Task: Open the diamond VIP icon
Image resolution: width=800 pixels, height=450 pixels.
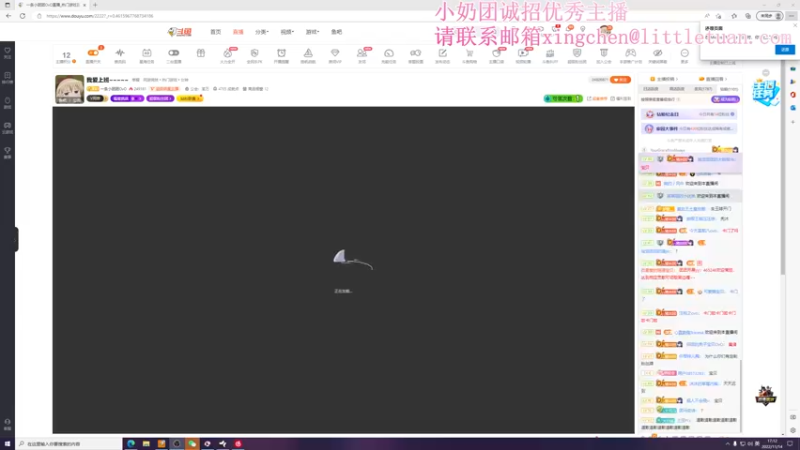Action: tap(335, 53)
